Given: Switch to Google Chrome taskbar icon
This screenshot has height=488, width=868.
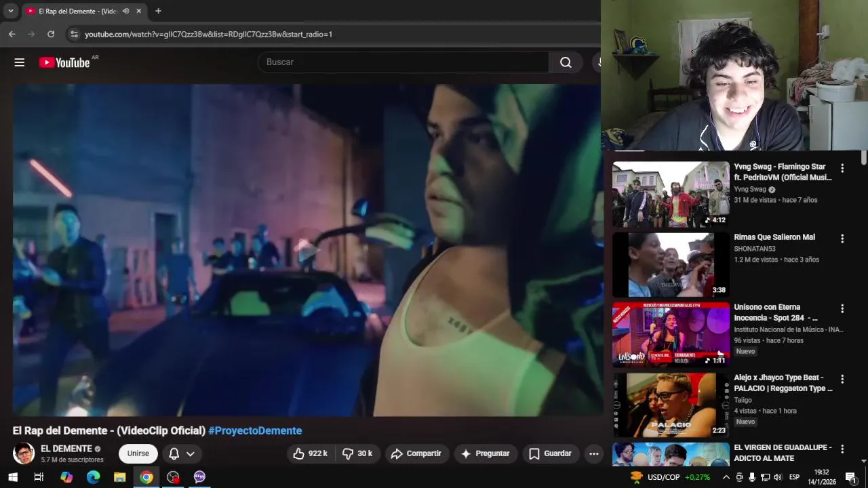Looking at the screenshot, I should click(146, 477).
